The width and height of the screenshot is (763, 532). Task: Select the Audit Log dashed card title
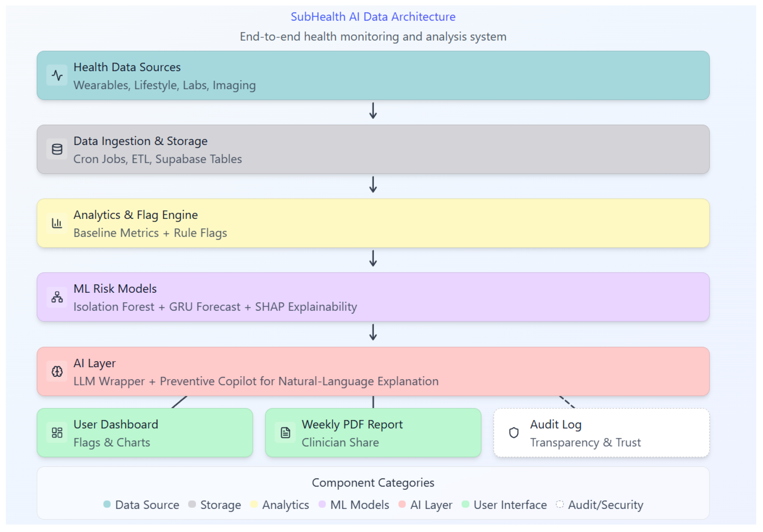point(555,424)
